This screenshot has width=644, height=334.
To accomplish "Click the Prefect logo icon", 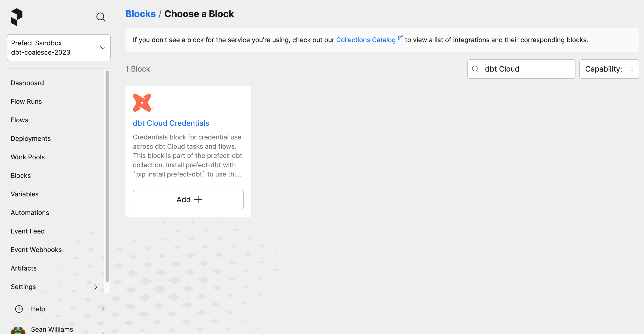I will (17, 17).
